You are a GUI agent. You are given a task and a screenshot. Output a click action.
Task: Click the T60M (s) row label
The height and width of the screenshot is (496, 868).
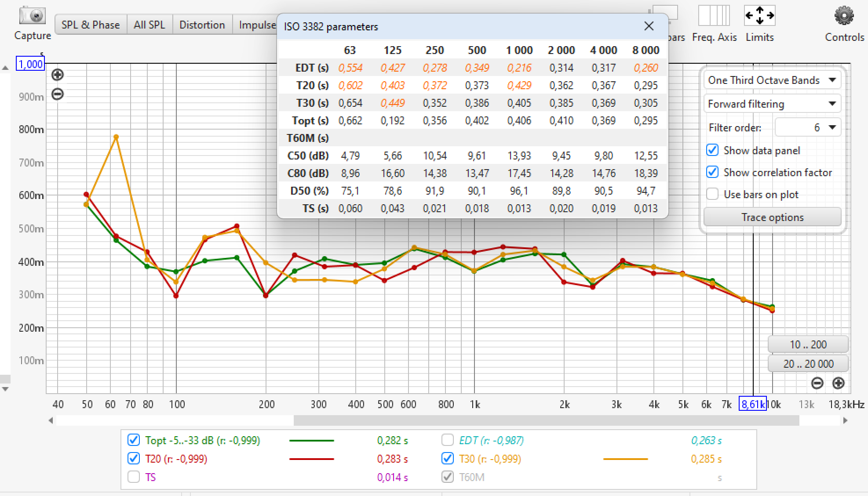coord(307,138)
